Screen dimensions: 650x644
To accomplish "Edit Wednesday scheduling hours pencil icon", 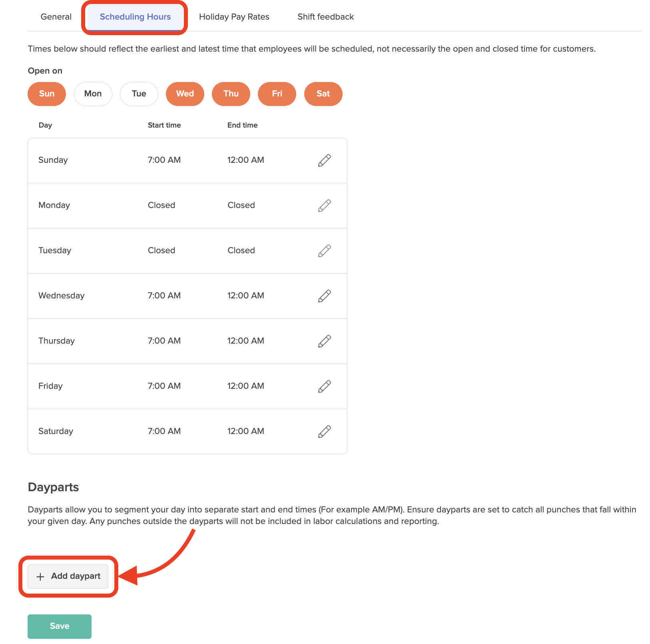I will 324,296.
